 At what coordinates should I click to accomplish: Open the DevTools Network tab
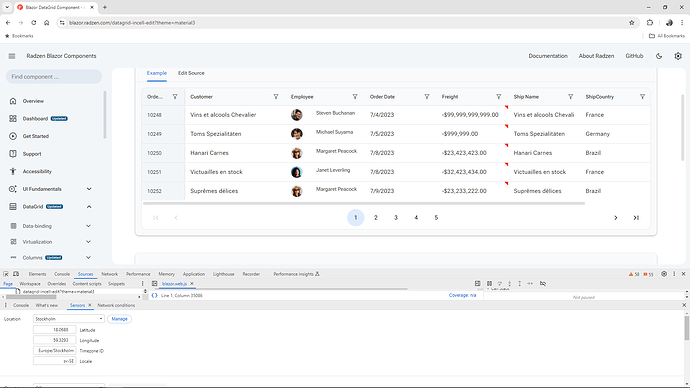[110, 274]
